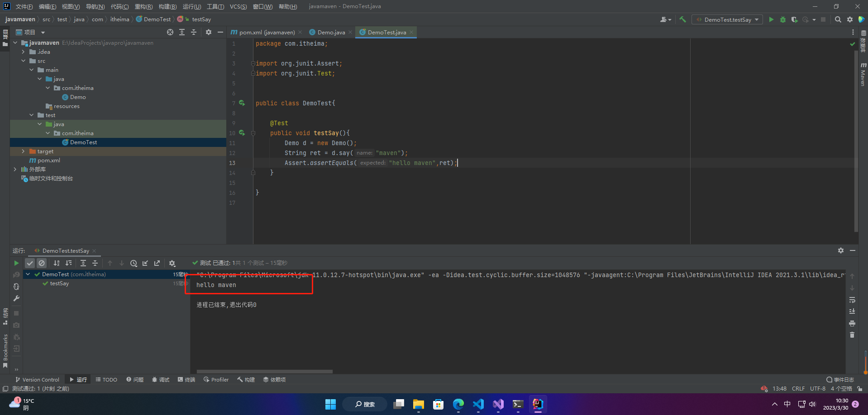
Task: Open test runner settings gear
Action: coord(172,263)
